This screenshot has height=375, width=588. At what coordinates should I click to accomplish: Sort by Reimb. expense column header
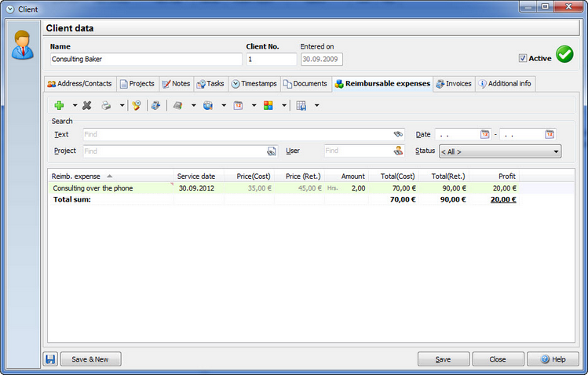pyautogui.click(x=111, y=176)
